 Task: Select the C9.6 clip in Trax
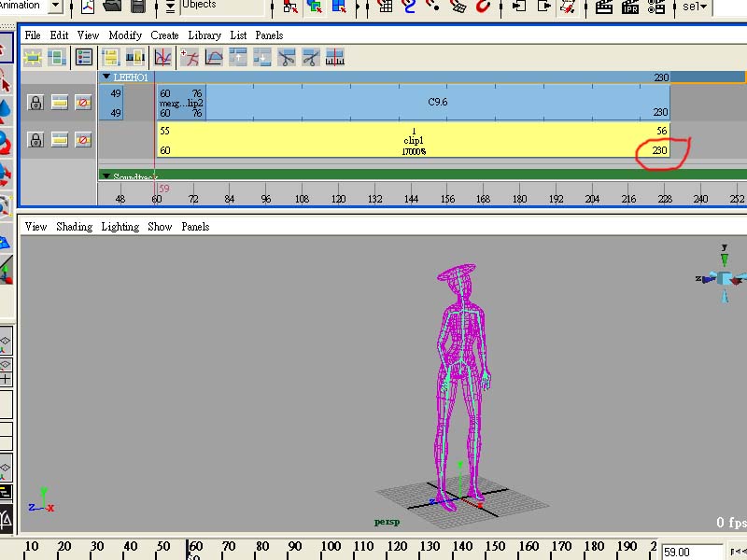pyautogui.click(x=438, y=102)
